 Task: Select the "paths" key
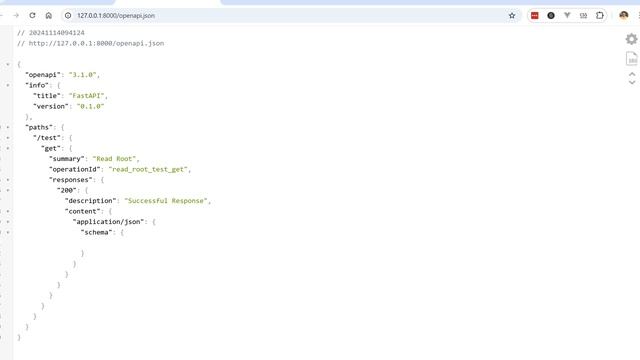[x=39, y=127]
